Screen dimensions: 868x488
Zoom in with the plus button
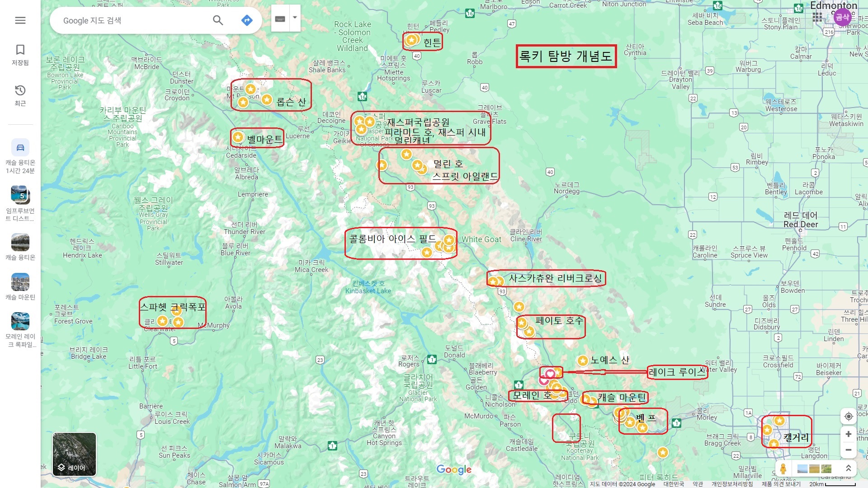(x=849, y=434)
